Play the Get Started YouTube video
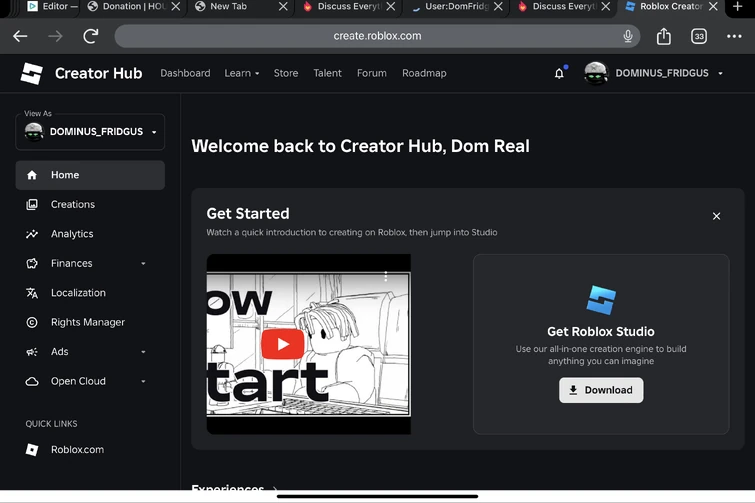The height and width of the screenshot is (503, 755). click(283, 344)
